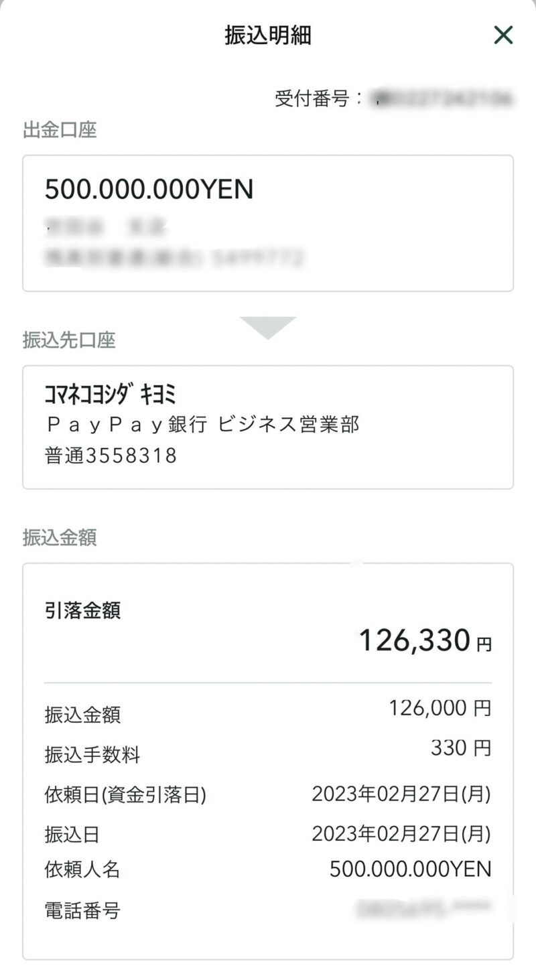The image size is (536, 980).
Task: Click the 126,330 円 total amount
Action: (x=425, y=640)
